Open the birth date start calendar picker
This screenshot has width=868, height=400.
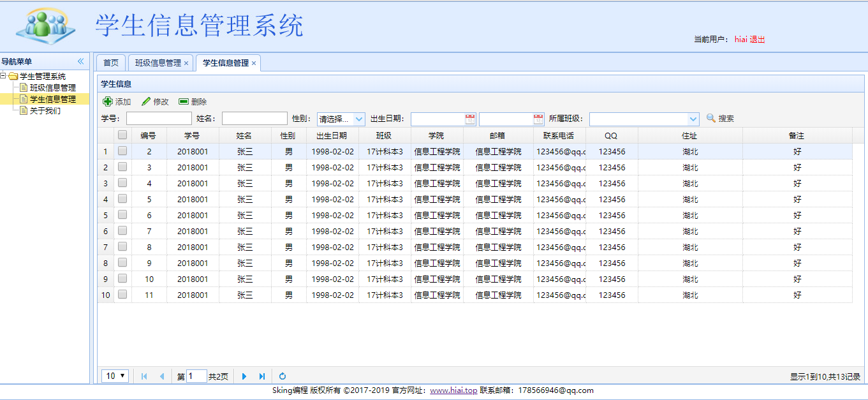471,119
